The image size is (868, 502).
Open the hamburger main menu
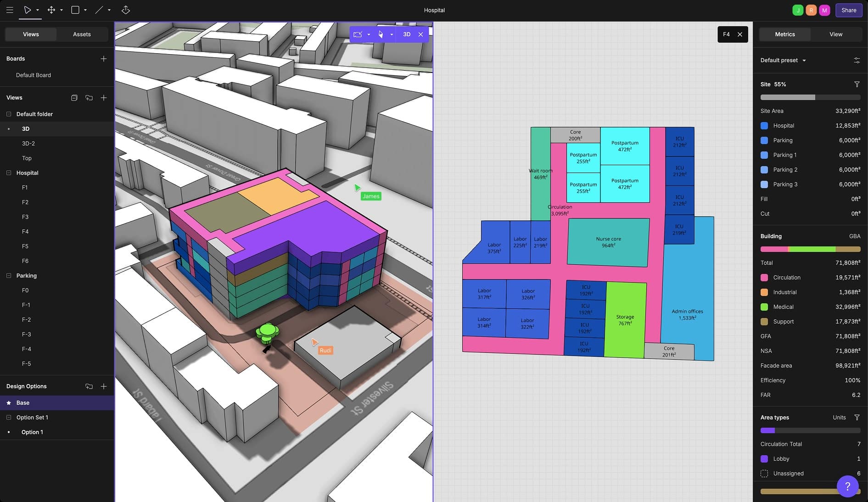click(10, 10)
